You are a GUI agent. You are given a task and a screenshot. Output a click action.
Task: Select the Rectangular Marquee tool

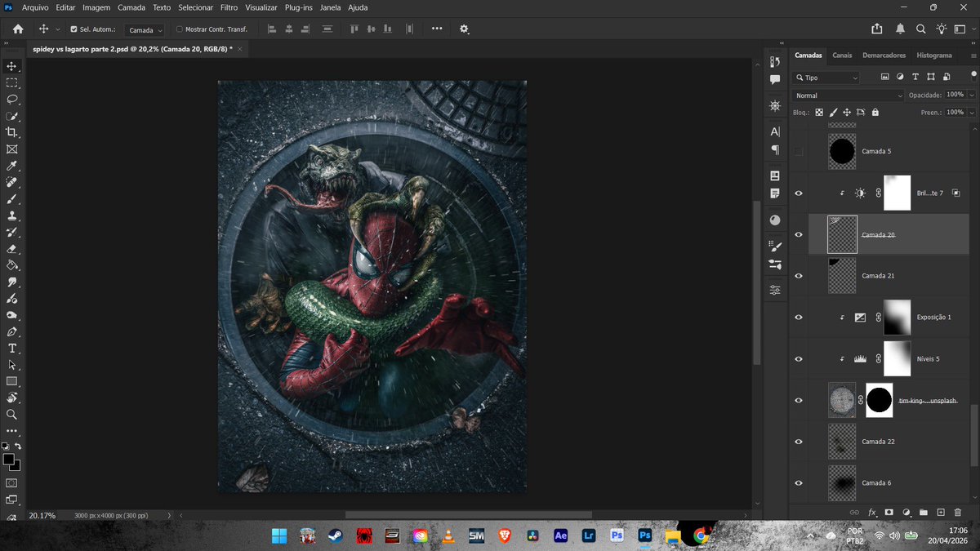pos(11,83)
